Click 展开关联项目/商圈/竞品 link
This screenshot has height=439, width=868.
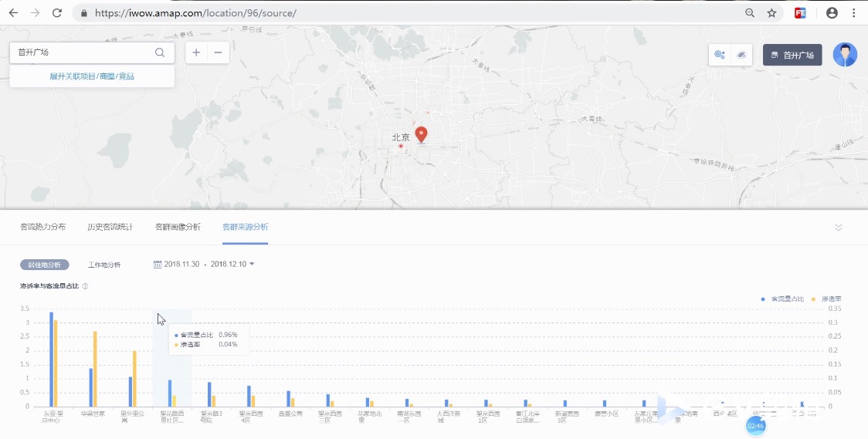92,76
